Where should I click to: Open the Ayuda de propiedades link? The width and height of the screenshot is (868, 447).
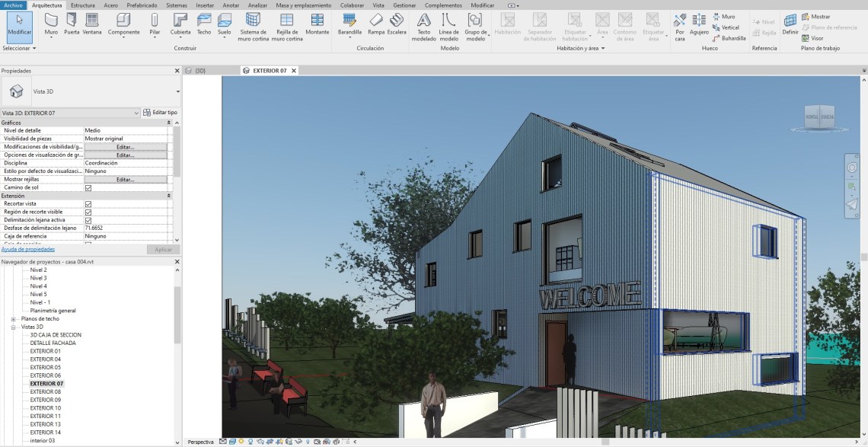[x=28, y=249]
